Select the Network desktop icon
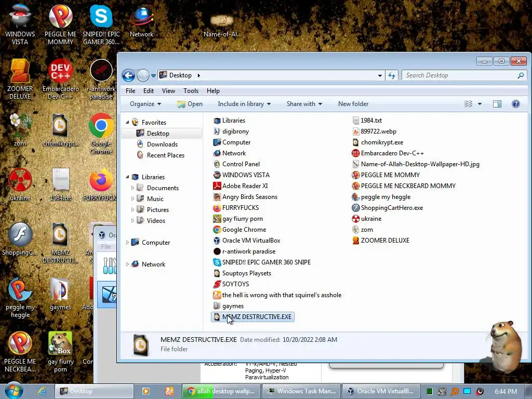This screenshot has width=532, height=399. point(141,21)
